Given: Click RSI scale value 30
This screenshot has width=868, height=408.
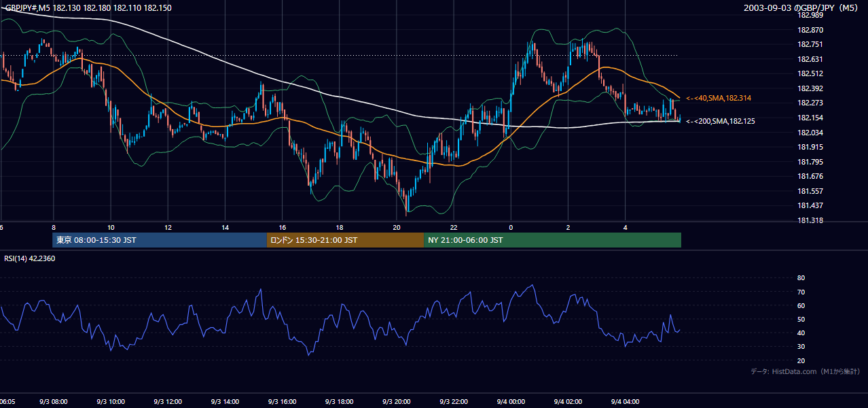Looking at the screenshot, I should (x=801, y=347).
